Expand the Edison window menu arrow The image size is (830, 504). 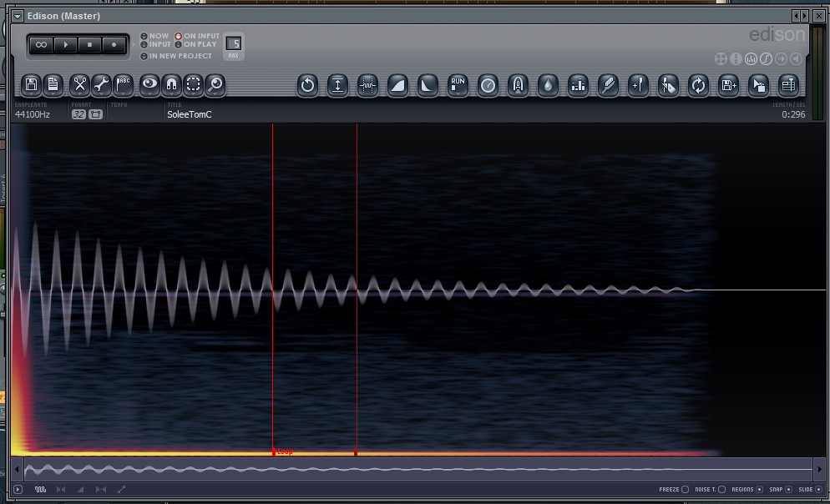point(18,16)
